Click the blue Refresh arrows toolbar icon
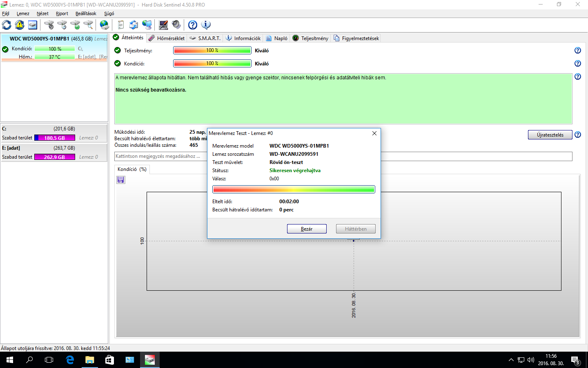This screenshot has width=588, height=368. (x=7, y=25)
